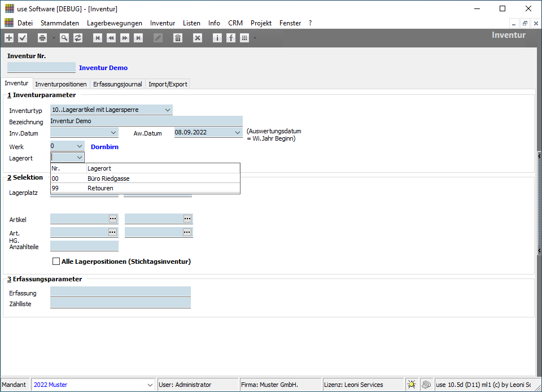
Task: Click the blue Dornbirn label next to Werk
Action: [x=105, y=147]
